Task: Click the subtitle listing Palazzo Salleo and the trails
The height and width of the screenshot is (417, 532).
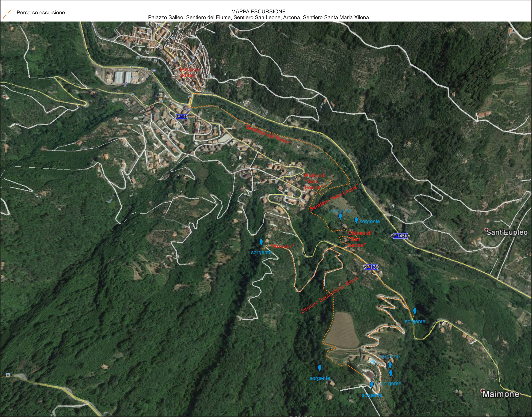Action: click(x=258, y=18)
